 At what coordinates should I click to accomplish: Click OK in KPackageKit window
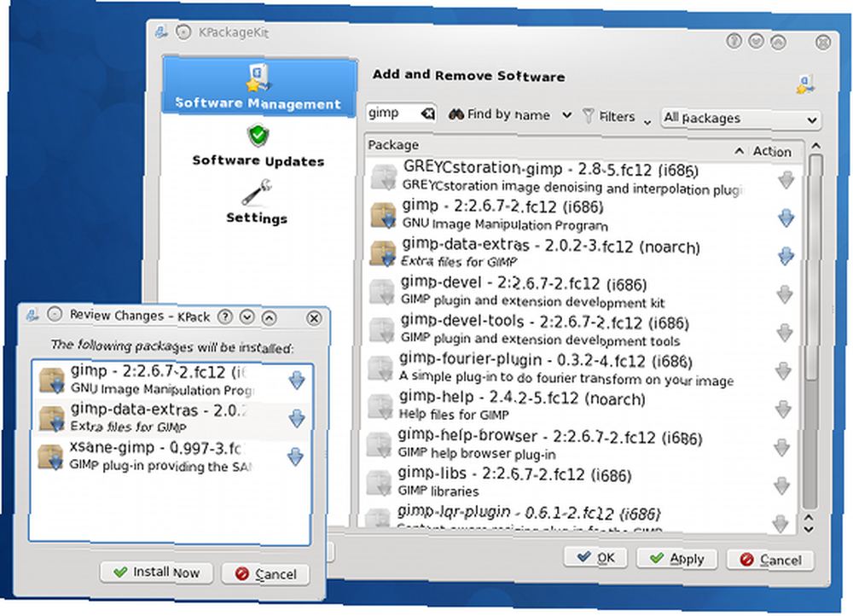point(595,558)
